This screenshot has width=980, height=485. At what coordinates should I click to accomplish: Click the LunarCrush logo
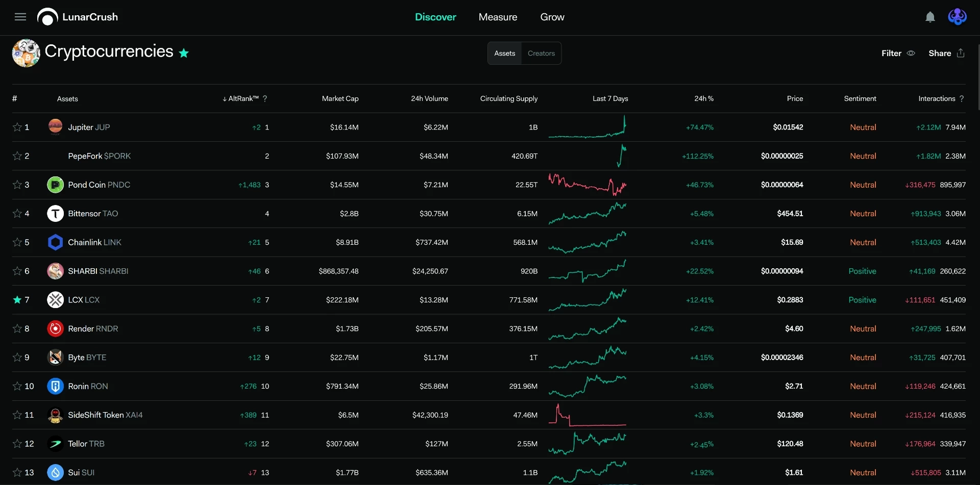[78, 17]
